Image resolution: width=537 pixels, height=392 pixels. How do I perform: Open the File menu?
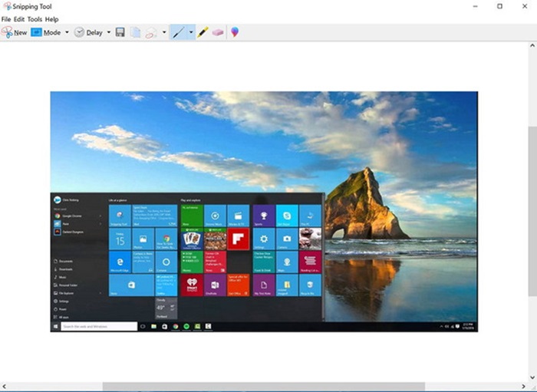(6, 18)
